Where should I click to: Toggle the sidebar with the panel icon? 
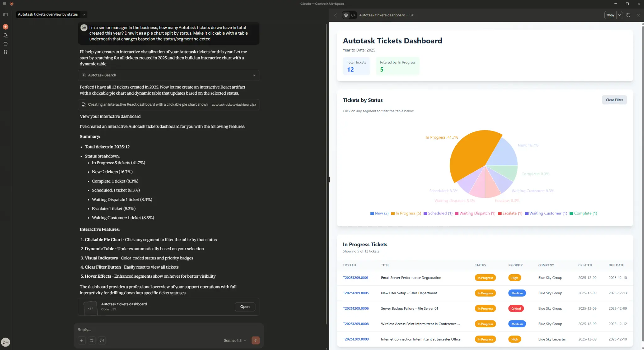click(x=5, y=14)
